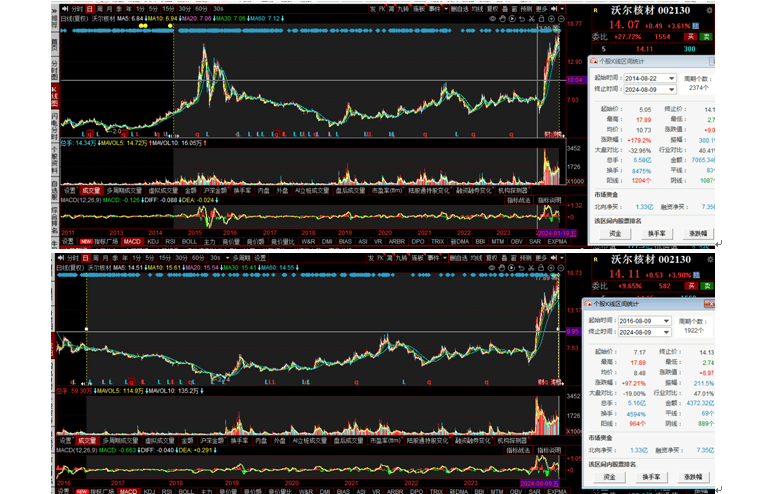Click 换手率 ranking button in top dialog
The height and width of the screenshot is (494, 767).
coord(656,234)
